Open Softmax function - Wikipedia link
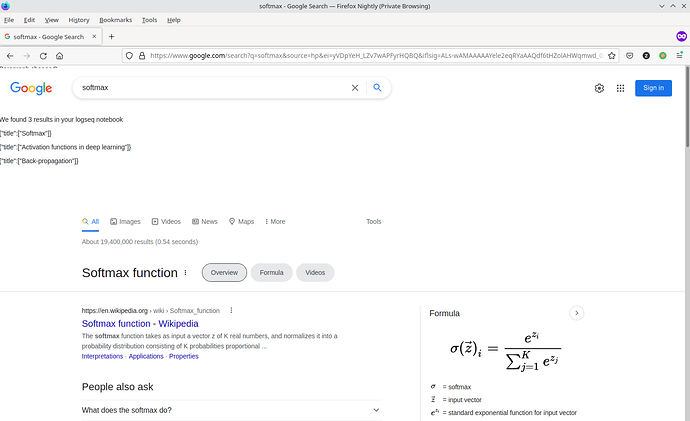This screenshot has width=690, height=421. click(140, 324)
